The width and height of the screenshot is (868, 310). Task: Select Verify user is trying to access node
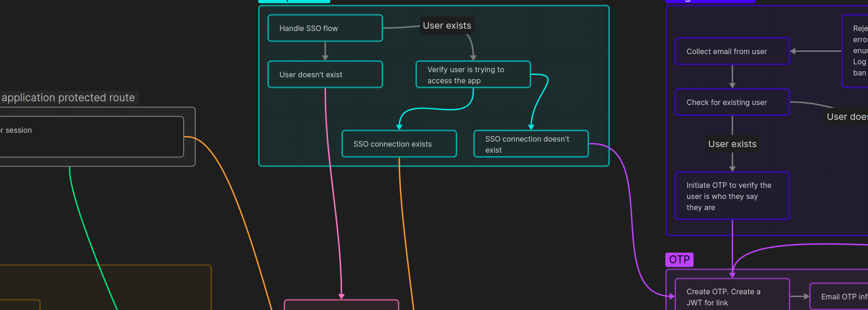[x=473, y=74]
